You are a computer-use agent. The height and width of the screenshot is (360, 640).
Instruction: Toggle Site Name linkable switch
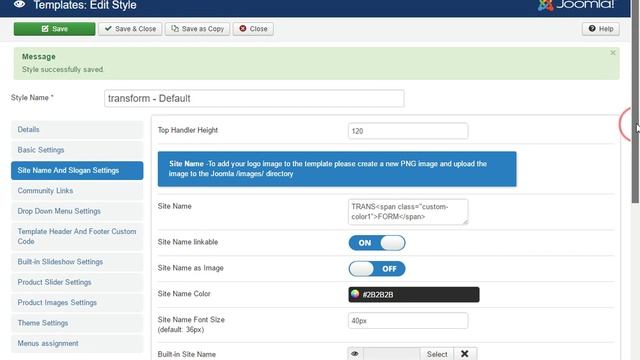[377, 243]
